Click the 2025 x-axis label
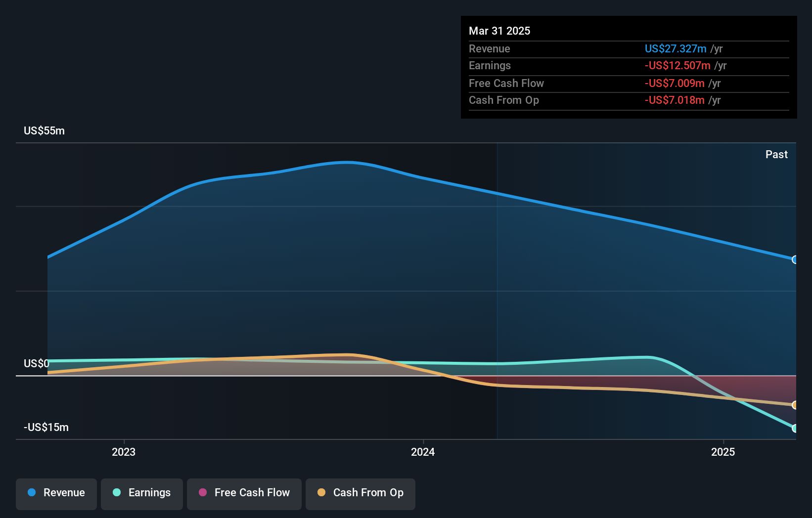 point(723,452)
